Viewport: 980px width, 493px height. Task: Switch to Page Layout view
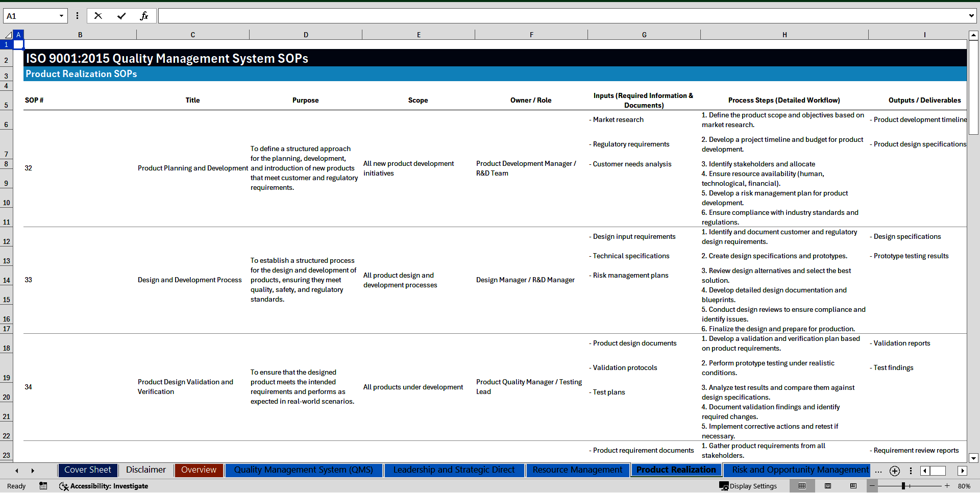click(828, 486)
